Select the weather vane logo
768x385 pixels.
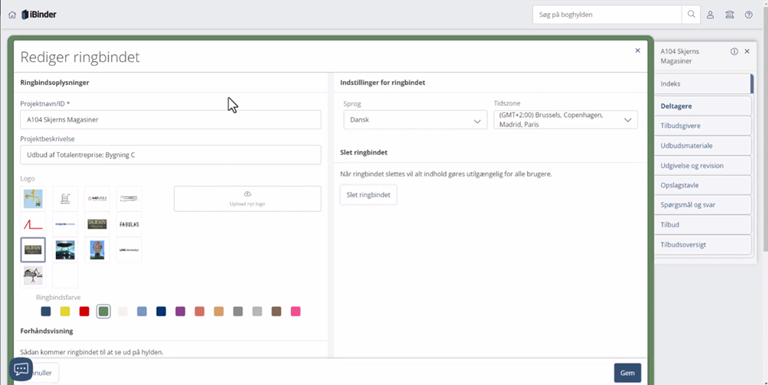pos(33,198)
